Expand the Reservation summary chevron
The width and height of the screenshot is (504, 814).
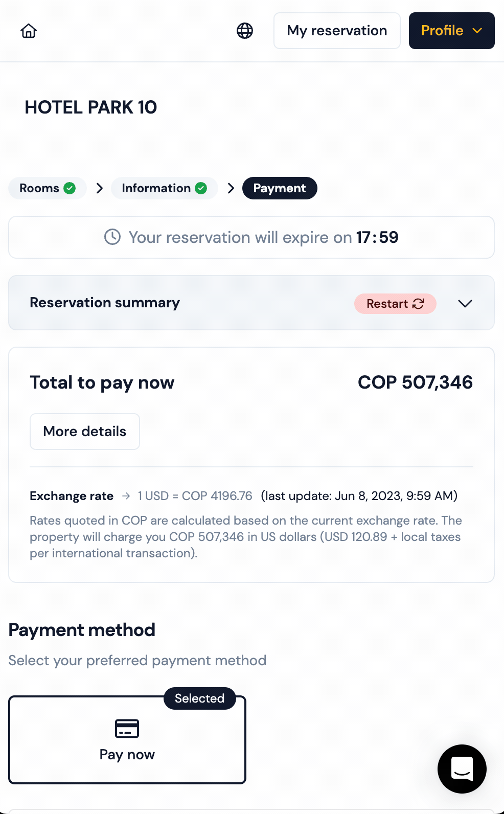tap(465, 303)
